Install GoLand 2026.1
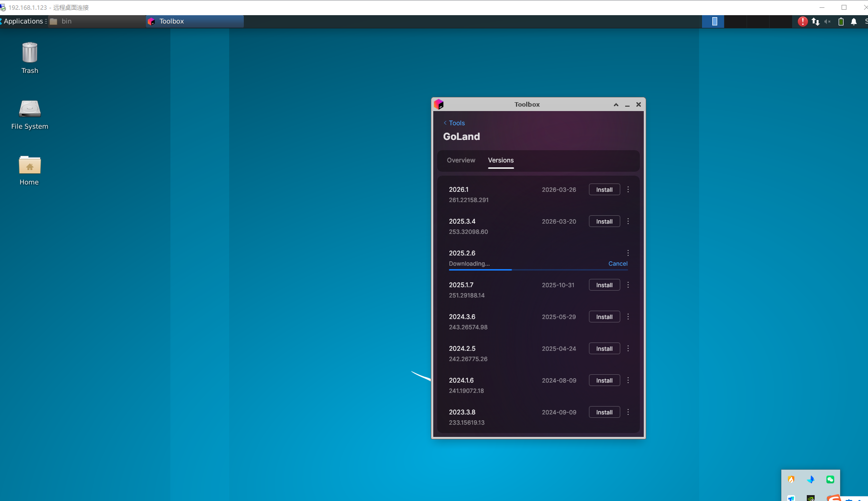The image size is (868, 501). click(604, 189)
